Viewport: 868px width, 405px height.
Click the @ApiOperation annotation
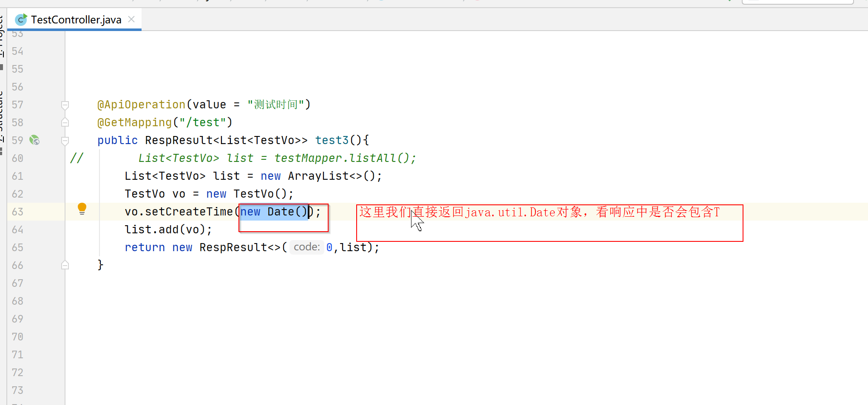click(141, 105)
